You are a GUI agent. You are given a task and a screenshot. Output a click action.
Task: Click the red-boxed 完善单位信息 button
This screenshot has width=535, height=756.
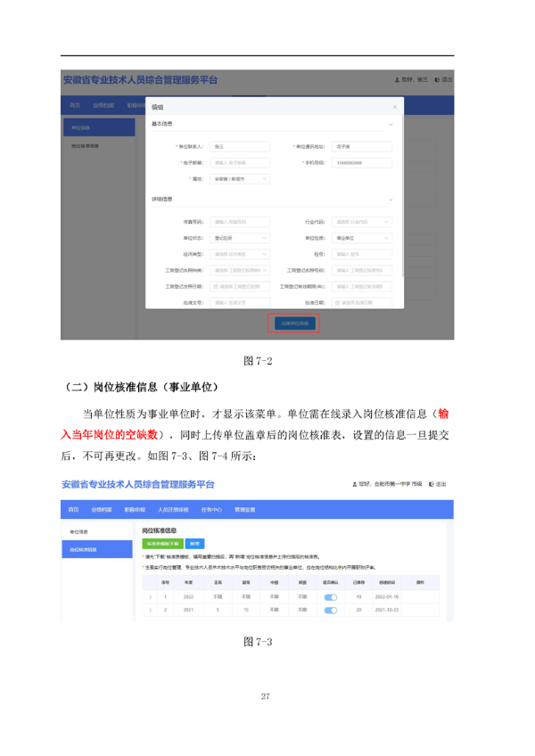[293, 323]
